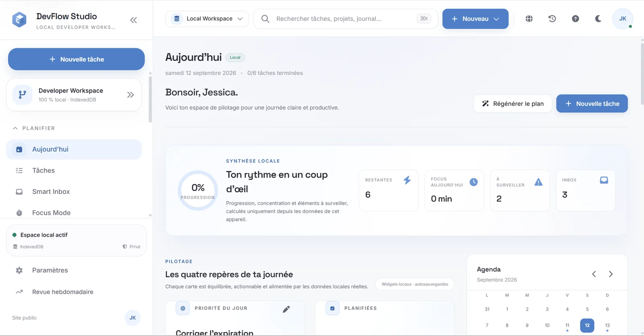Focus the Rechercher tâches search field
The height and width of the screenshot is (336, 644).
pos(345,19)
